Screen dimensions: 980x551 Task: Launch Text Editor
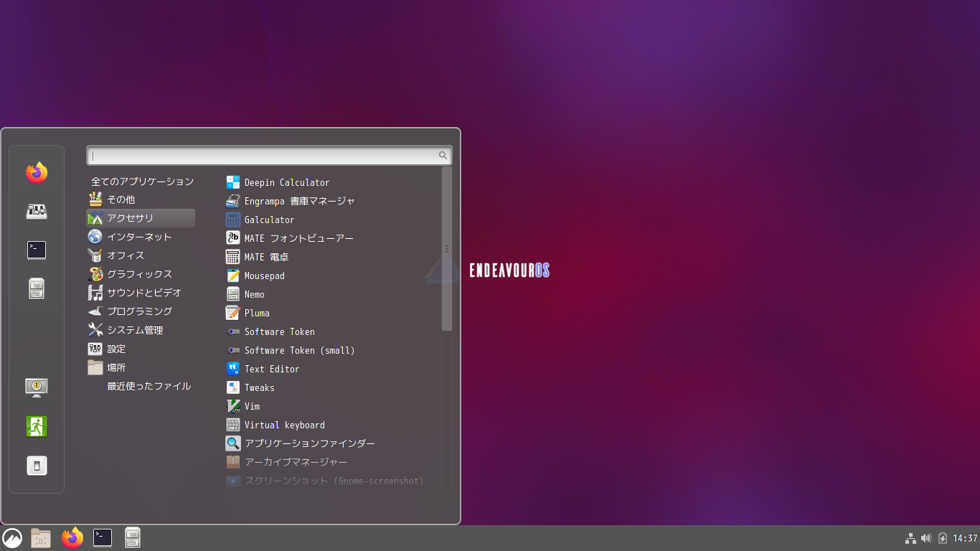point(262,369)
